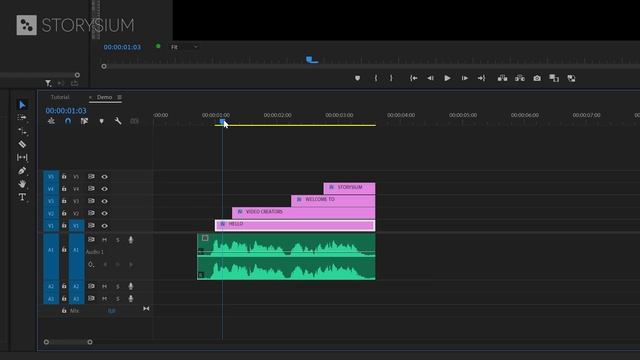
Task: Toggle A2 track targeting
Action: 76,287
